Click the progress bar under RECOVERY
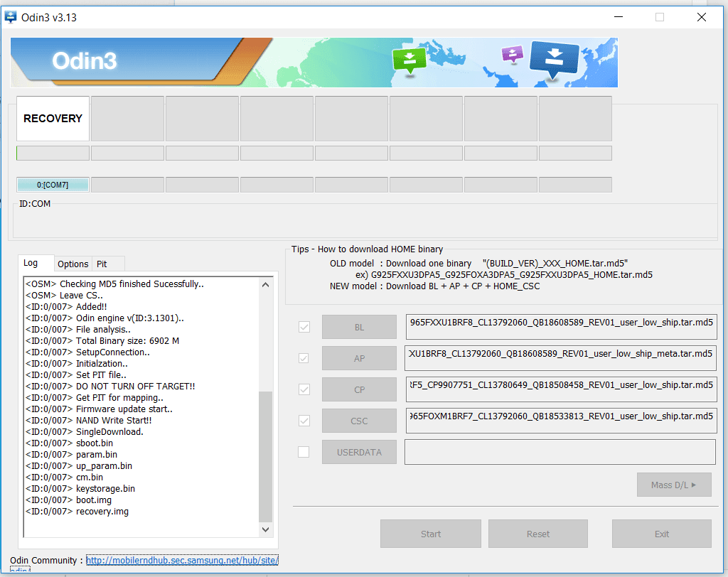Viewport: 728px width, 577px height. click(x=53, y=153)
